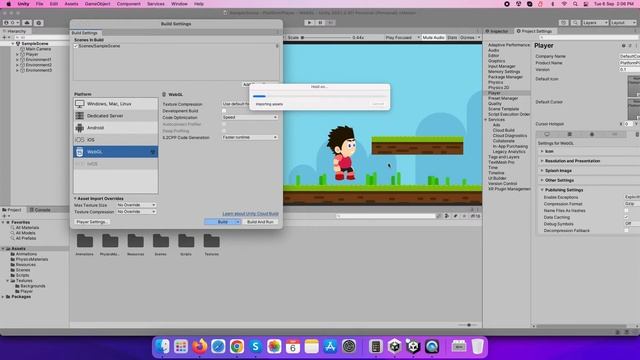This screenshot has height=360, width=640.
Task: Select the WebGL platform in Build Settings
Action: click(x=116, y=152)
